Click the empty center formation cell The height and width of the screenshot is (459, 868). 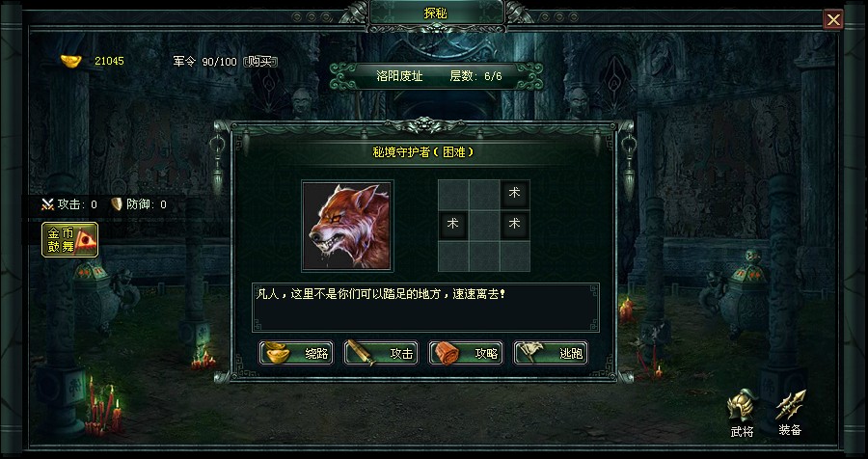[484, 225]
